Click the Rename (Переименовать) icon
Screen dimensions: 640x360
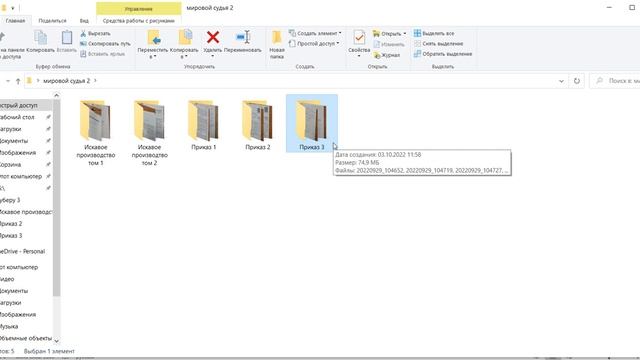click(243, 38)
